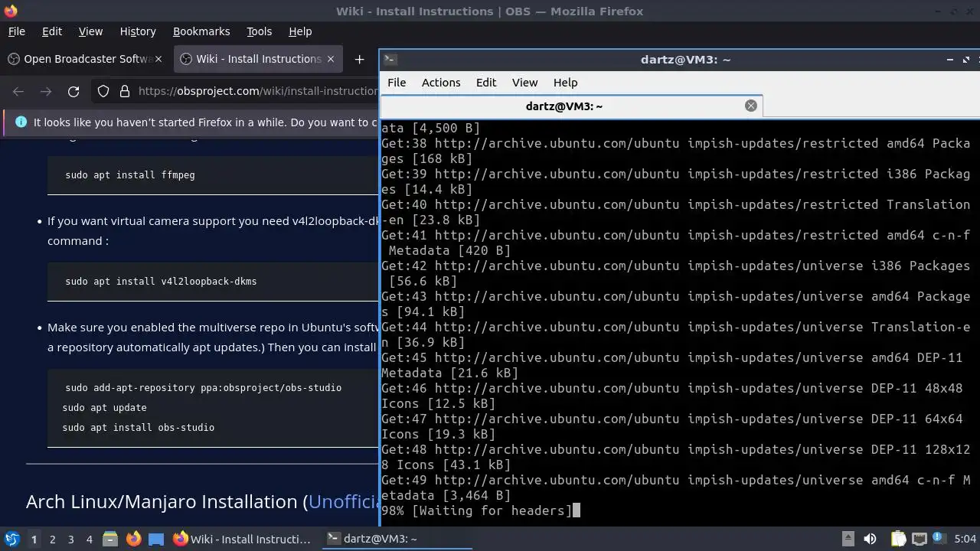Click the Get:38 line in terminal
The width and height of the screenshot is (980, 551).
click(x=676, y=151)
